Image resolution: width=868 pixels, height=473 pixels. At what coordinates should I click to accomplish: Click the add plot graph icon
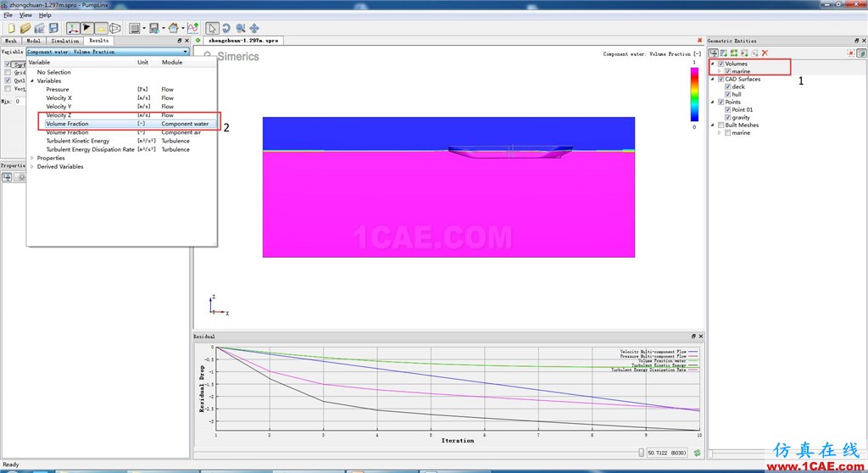[192, 28]
